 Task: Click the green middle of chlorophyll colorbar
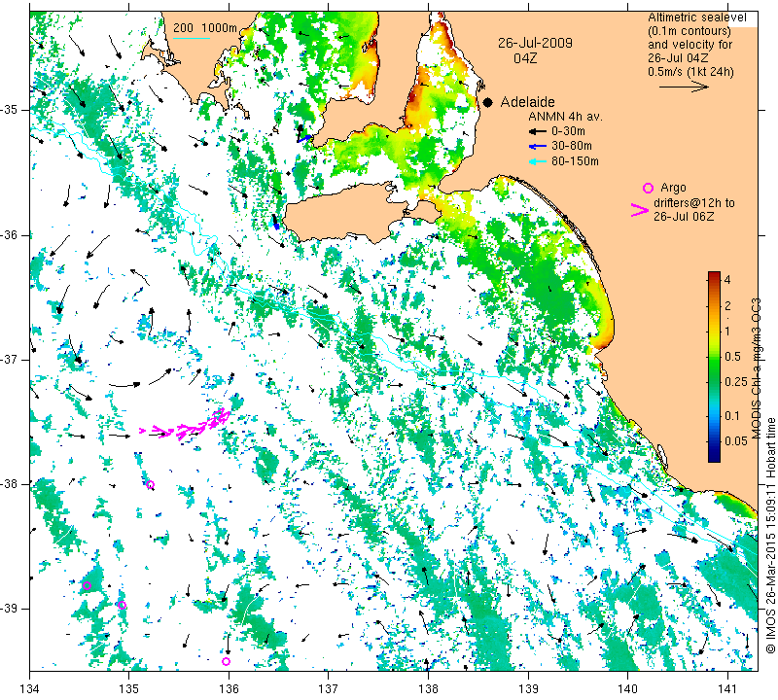pos(714,367)
